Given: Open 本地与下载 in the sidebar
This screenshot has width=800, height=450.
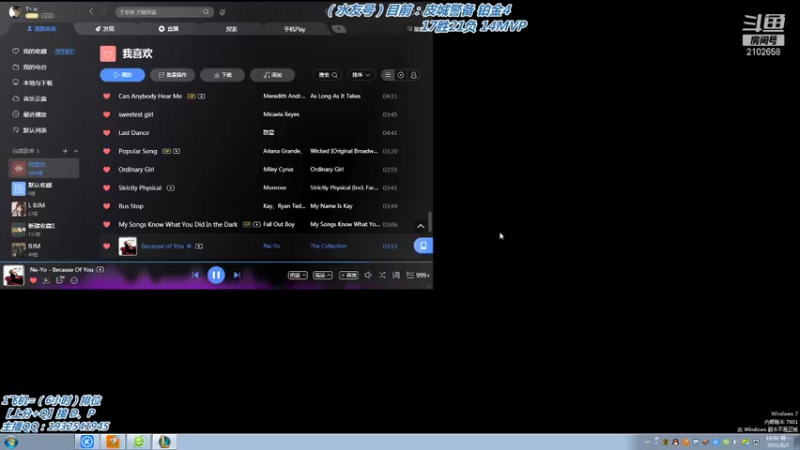Looking at the screenshot, I should pyautogui.click(x=37, y=83).
